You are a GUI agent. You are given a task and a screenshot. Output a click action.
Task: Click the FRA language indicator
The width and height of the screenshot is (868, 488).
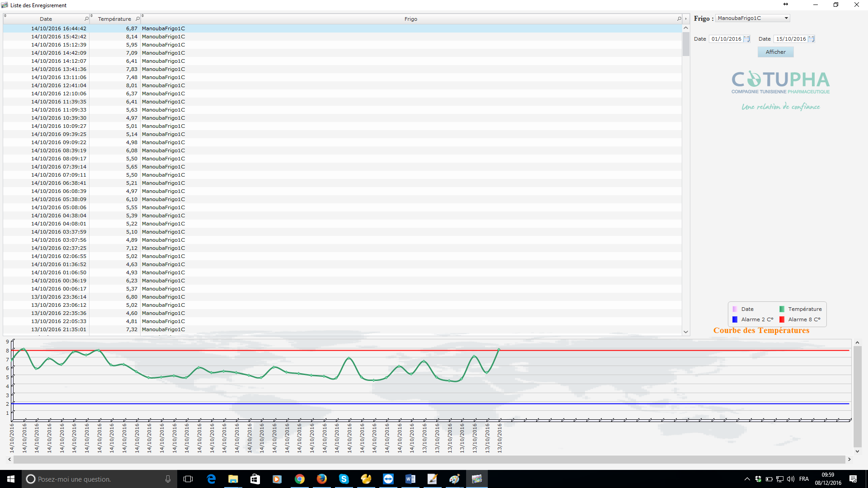click(x=804, y=479)
